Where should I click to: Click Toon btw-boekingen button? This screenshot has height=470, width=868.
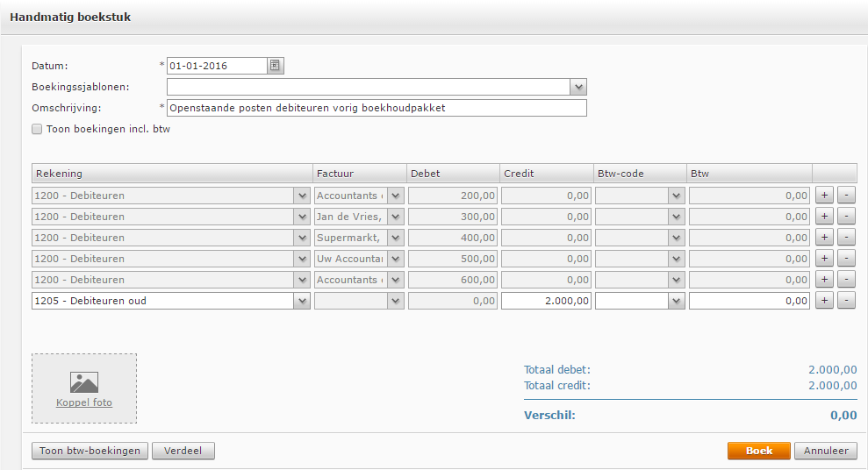coord(90,451)
